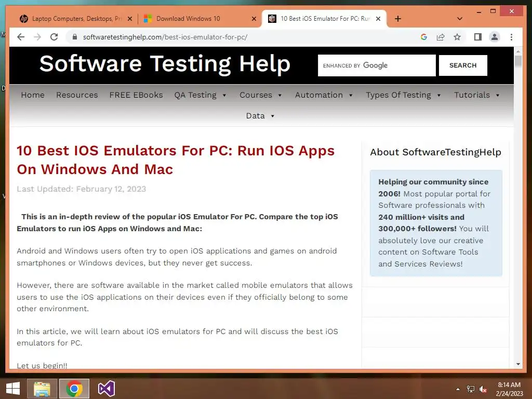Close the Download Windows 10 tab
Screen dimensions: 532x399
[x=254, y=19]
